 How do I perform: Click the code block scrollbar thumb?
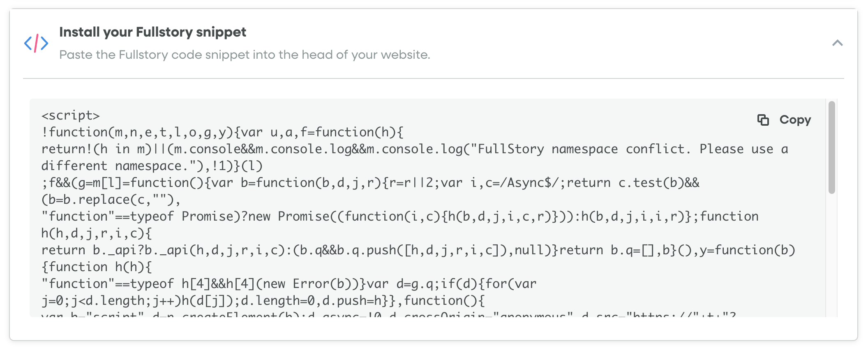(x=832, y=147)
